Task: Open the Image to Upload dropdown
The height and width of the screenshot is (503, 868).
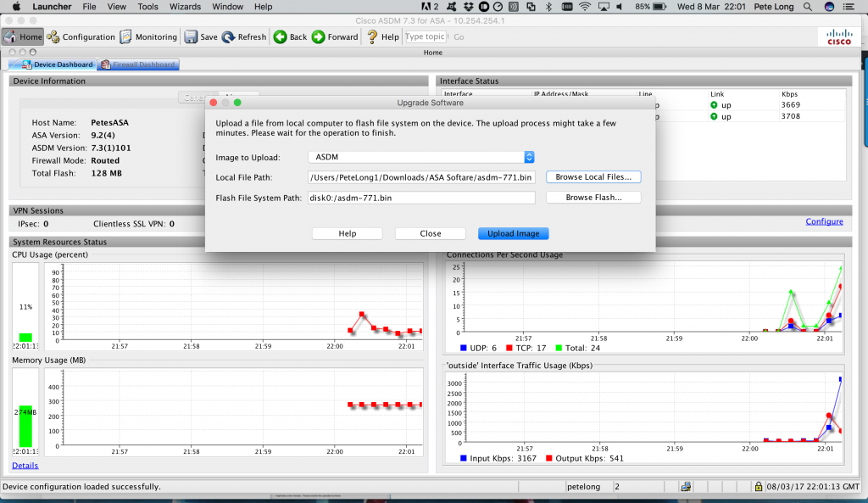Action: click(530, 157)
